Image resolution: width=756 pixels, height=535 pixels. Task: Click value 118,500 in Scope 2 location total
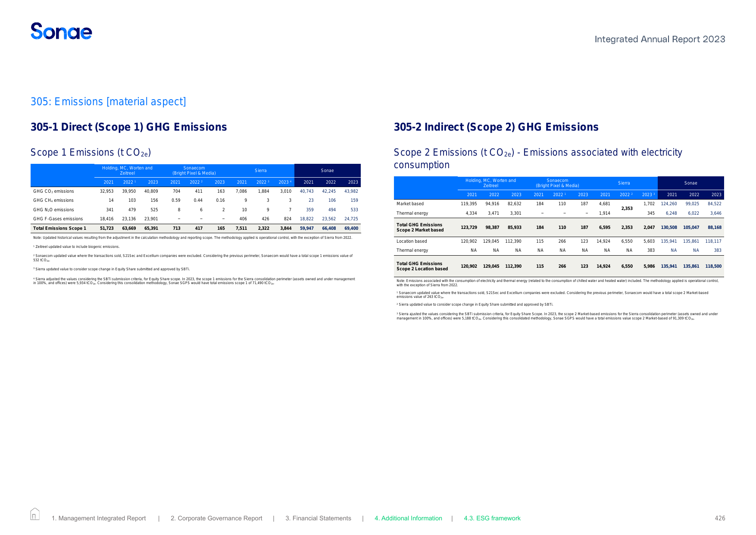pyautogui.click(x=713, y=266)
